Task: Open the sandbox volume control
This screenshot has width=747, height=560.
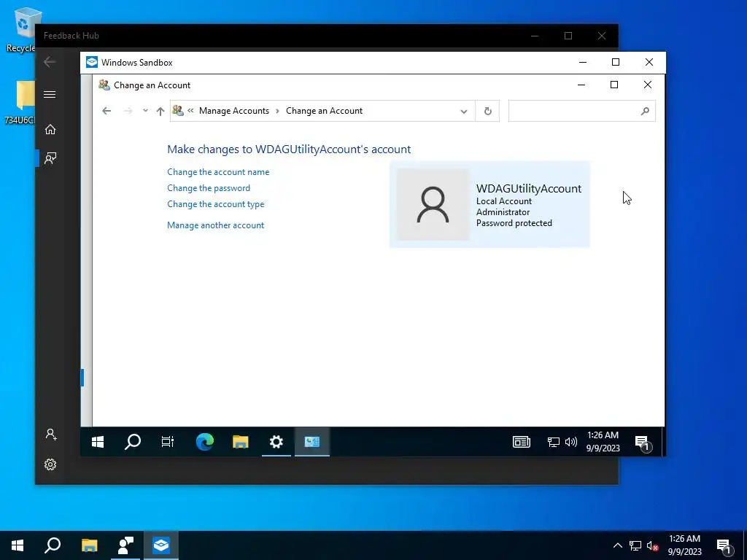Action: point(570,442)
